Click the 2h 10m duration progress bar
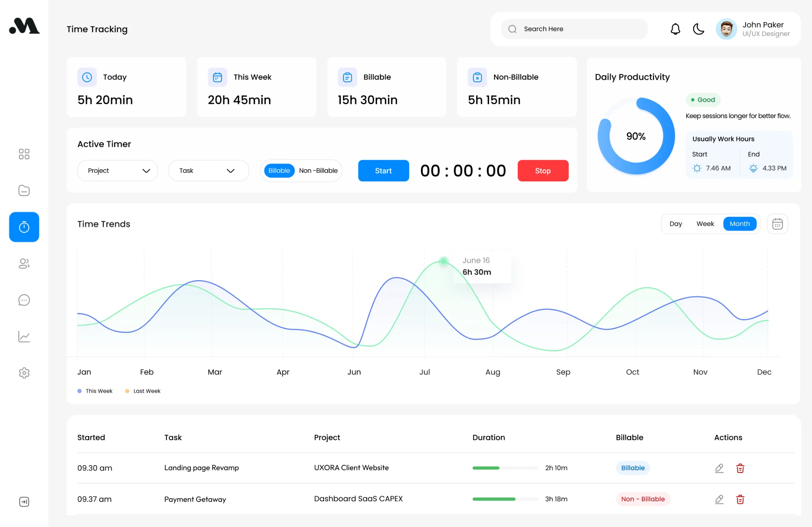The height and width of the screenshot is (527, 812). [x=505, y=468]
